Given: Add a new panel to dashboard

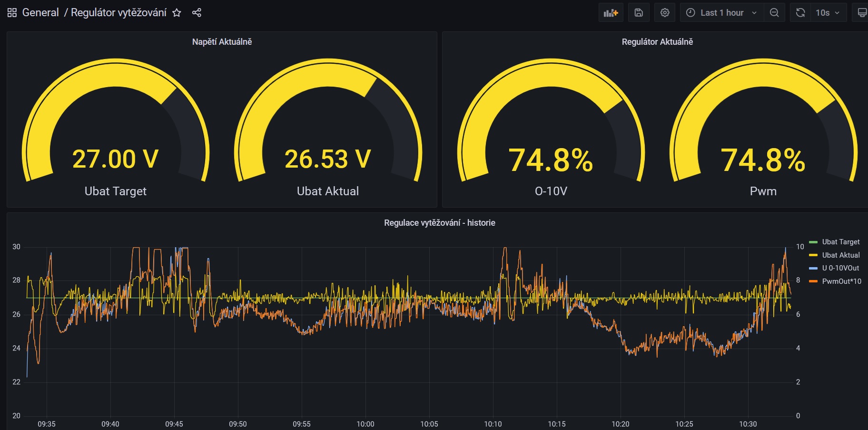Looking at the screenshot, I should pos(611,13).
